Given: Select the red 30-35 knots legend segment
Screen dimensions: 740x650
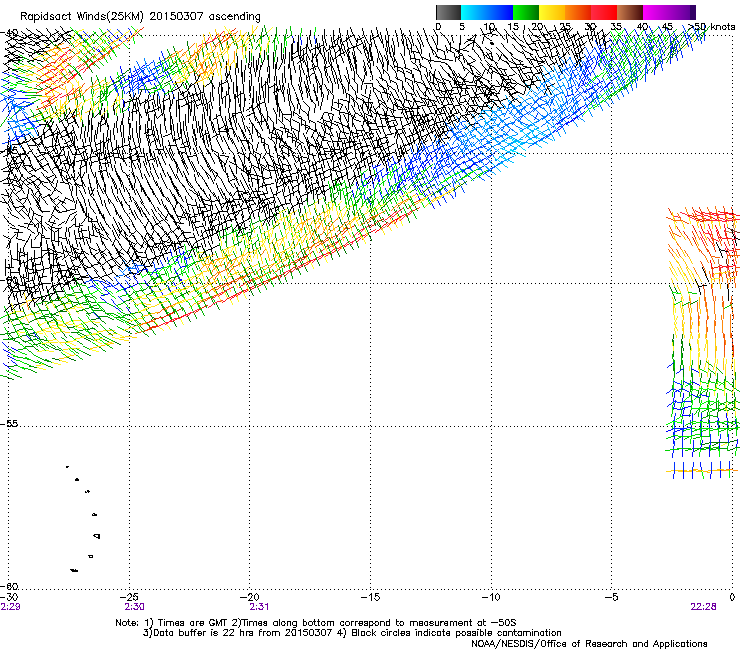Looking at the screenshot, I should point(604,12).
